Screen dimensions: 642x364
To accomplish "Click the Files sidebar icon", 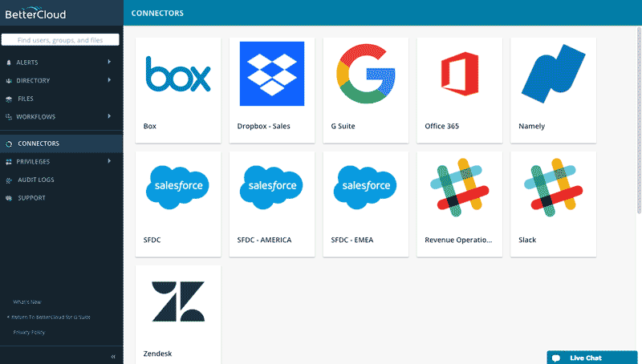I will coord(9,99).
